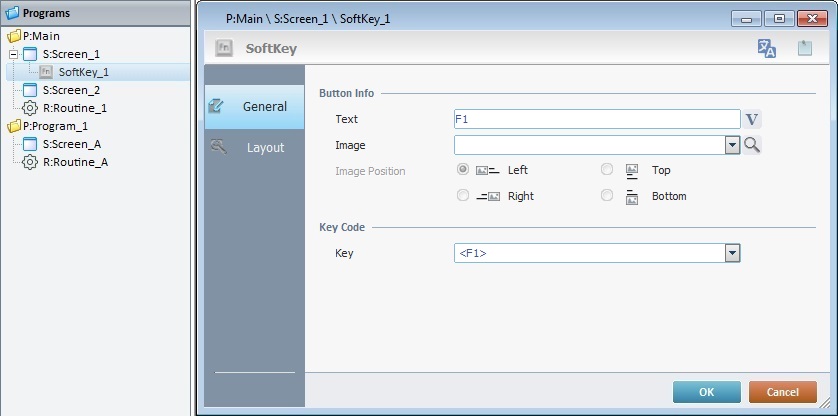Screen dimensions: 838x416
Task: Open the Key code dropdown
Action: pos(733,254)
